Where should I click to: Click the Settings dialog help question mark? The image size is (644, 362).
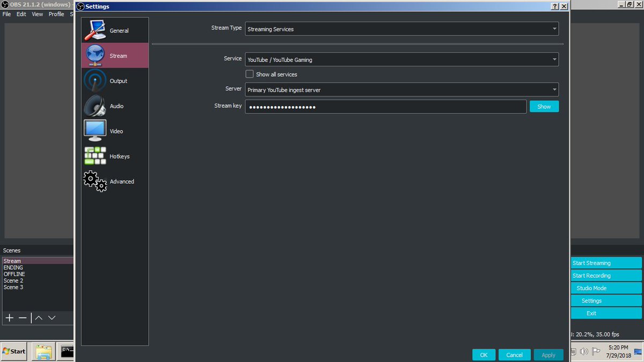click(x=554, y=6)
